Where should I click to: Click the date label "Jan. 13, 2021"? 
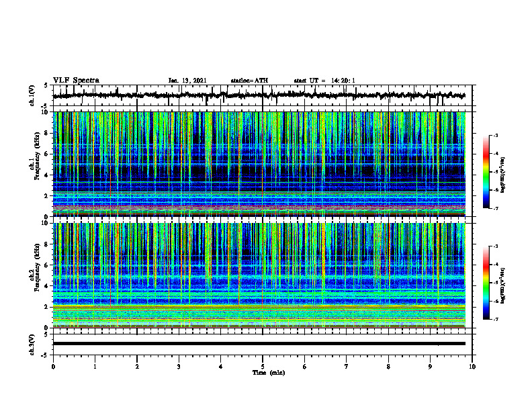187,81
